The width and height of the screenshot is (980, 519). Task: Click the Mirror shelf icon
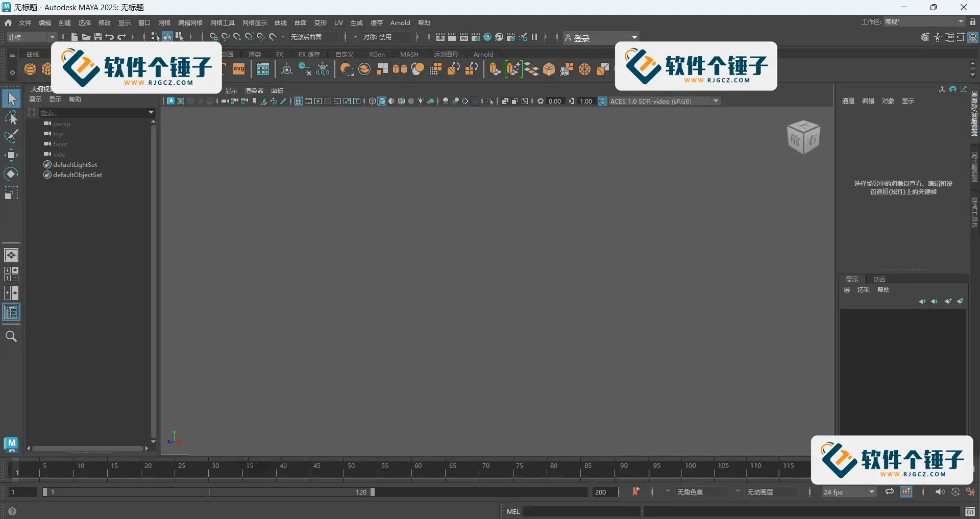pyautogui.click(x=400, y=69)
